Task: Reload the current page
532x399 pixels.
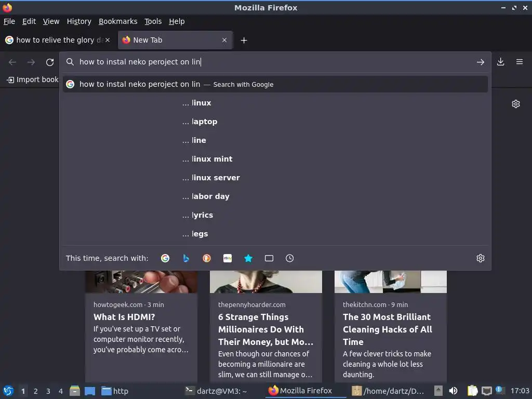Action: (50, 62)
